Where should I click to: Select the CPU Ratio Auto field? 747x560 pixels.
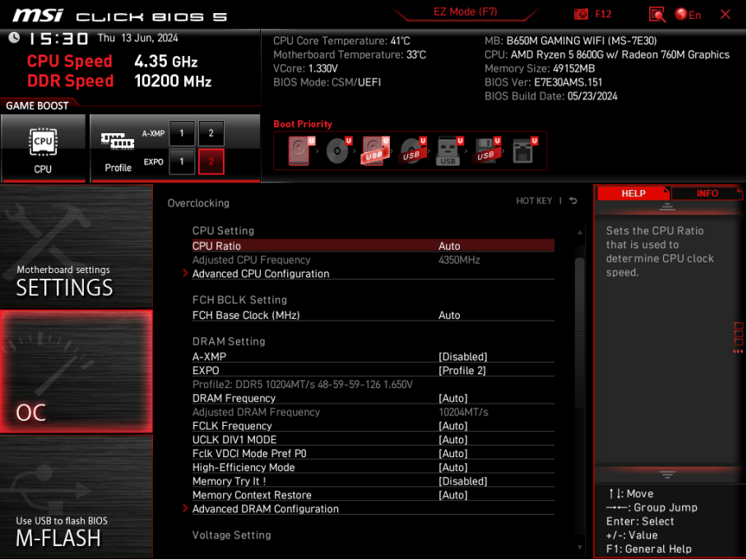tap(373, 246)
